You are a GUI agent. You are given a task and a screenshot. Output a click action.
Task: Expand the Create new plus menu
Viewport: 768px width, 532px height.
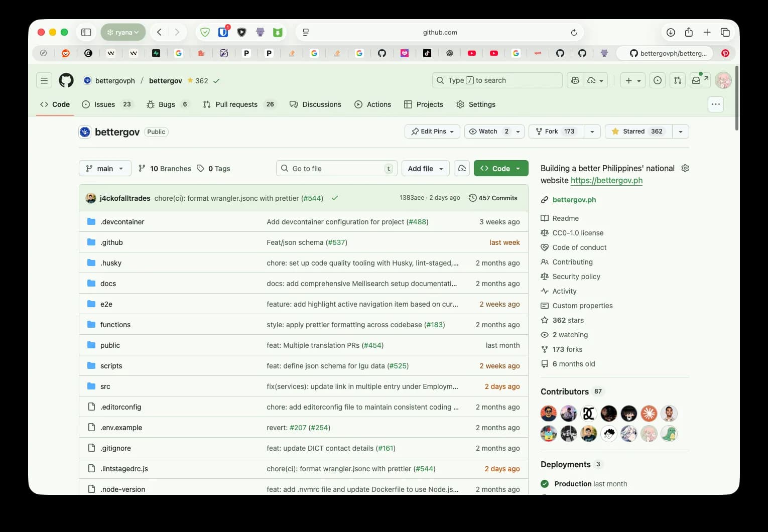[x=633, y=80]
